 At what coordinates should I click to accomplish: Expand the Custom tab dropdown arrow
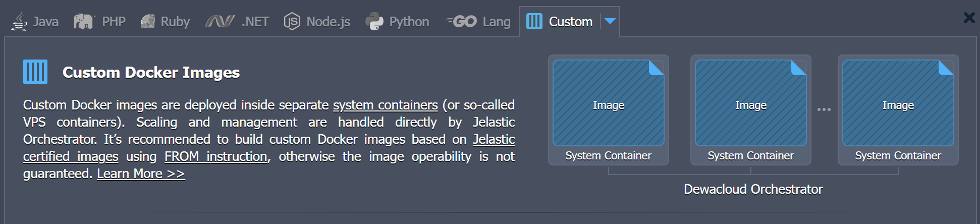[610, 21]
